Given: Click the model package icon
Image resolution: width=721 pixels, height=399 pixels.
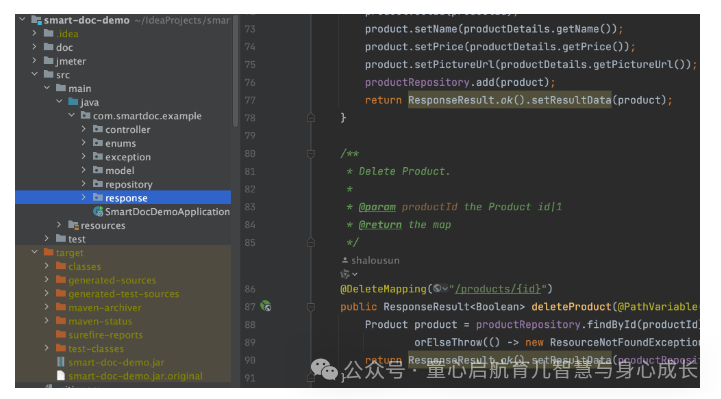Looking at the screenshot, I should [98, 170].
